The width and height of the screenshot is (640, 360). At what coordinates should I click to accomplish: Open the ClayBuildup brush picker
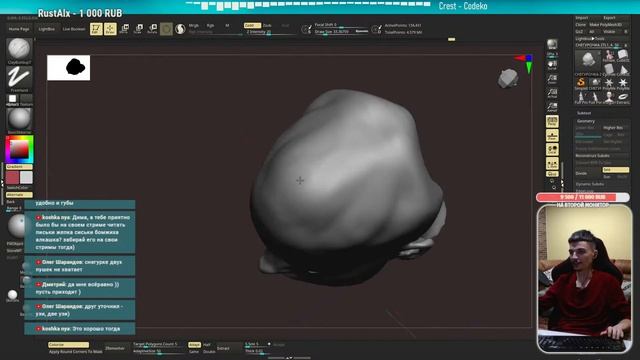click(19, 50)
